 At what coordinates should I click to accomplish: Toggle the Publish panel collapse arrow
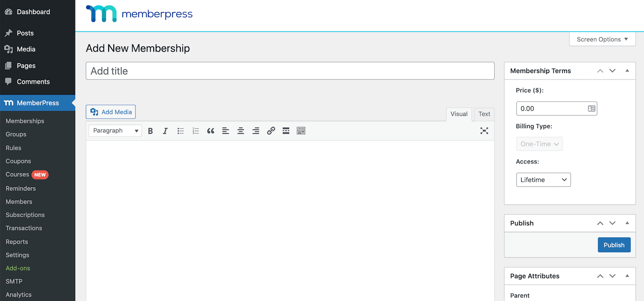pos(627,223)
